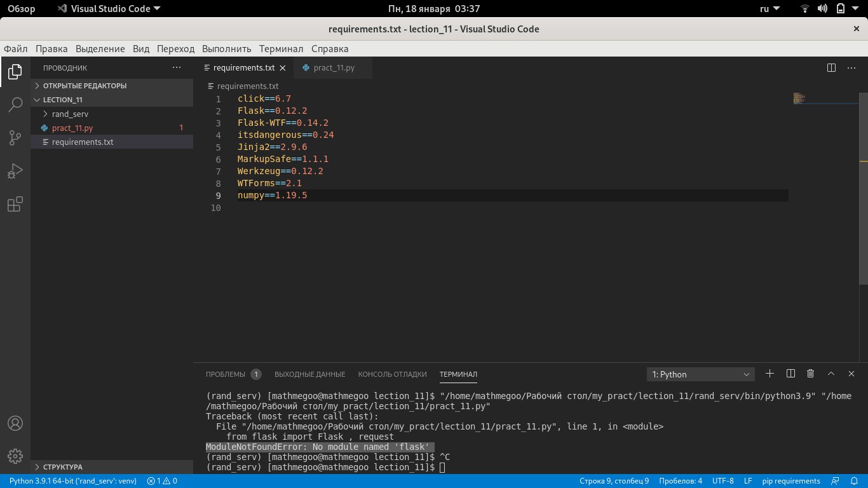Open the Вид menu
The height and width of the screenshot is (488, 868).
pos(141,49)
